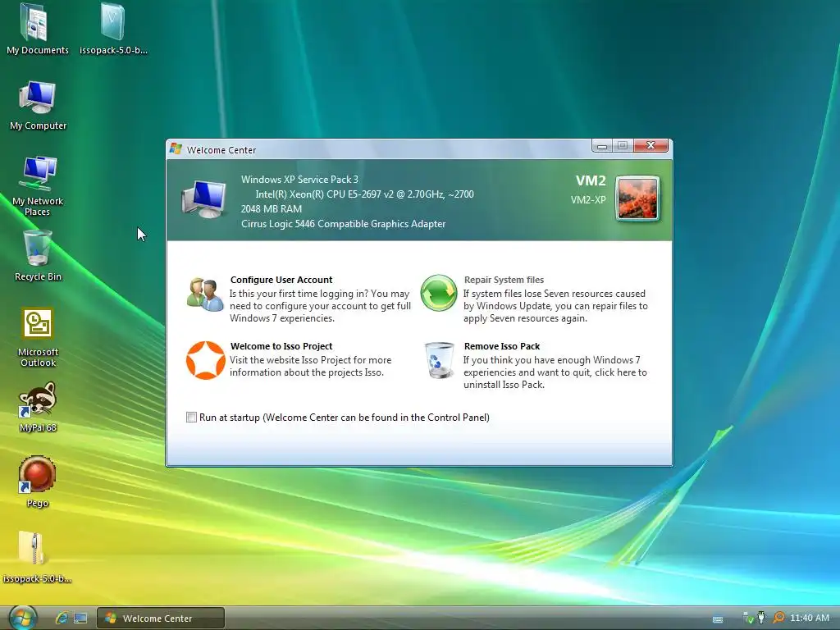This screenshot has width=840, height=630.
Task: Click the Remove Isso Pack link
Action: [502, 346]
